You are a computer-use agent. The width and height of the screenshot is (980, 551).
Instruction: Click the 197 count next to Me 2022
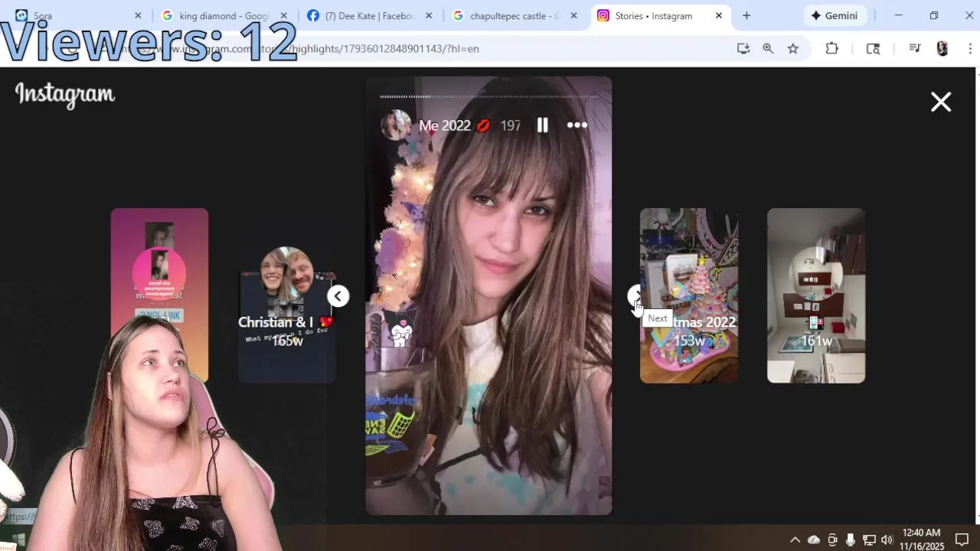[x=511, y=126]
